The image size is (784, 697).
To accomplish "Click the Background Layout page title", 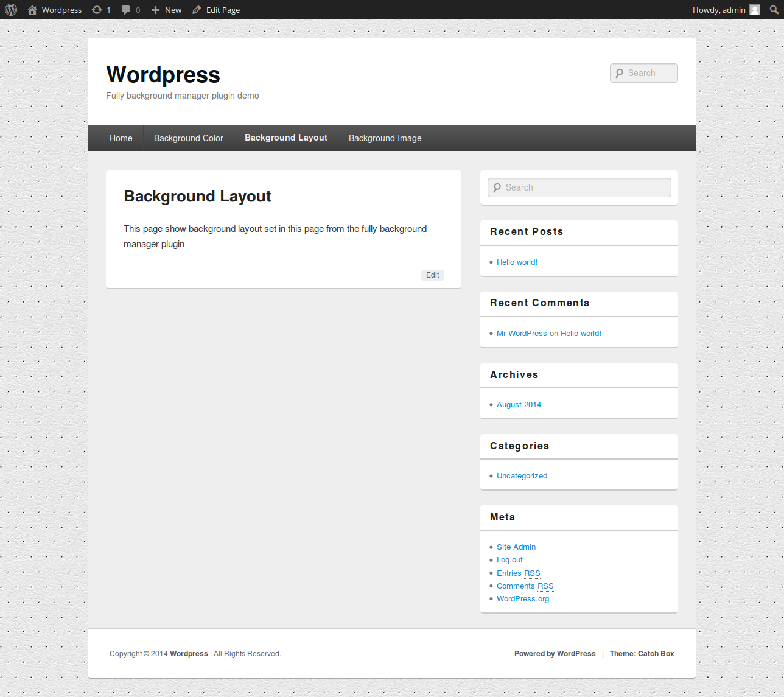I will (x=197, y=196).
